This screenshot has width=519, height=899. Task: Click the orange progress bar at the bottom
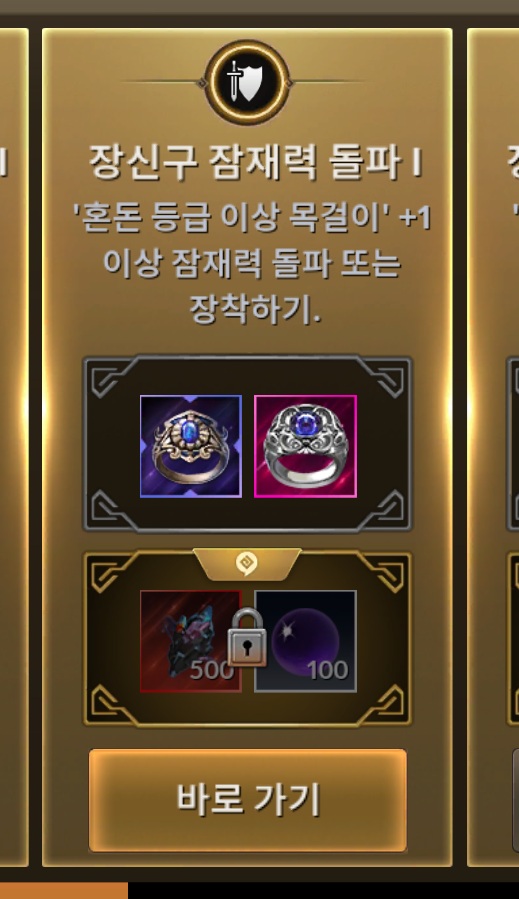[64, 890]
